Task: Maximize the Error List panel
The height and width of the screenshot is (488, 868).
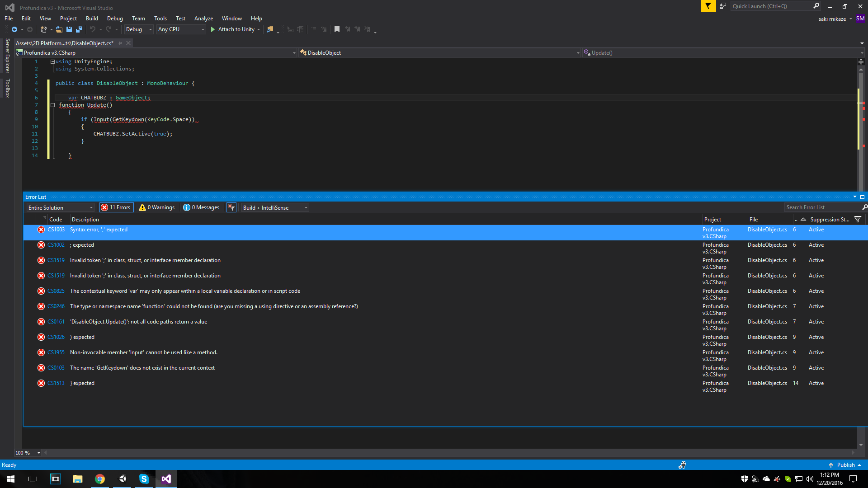Action: (862, 197)
